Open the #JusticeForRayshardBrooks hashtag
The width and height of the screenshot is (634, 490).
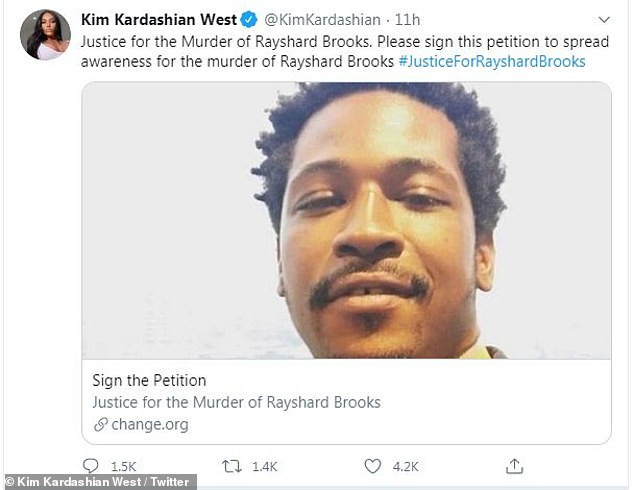click(491, 61)
